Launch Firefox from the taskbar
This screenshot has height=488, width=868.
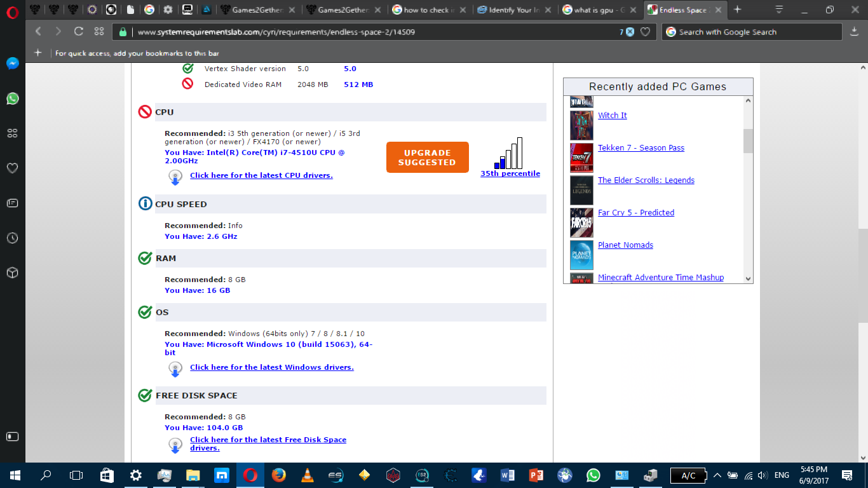pyautogui.click(x=278, y=475)
